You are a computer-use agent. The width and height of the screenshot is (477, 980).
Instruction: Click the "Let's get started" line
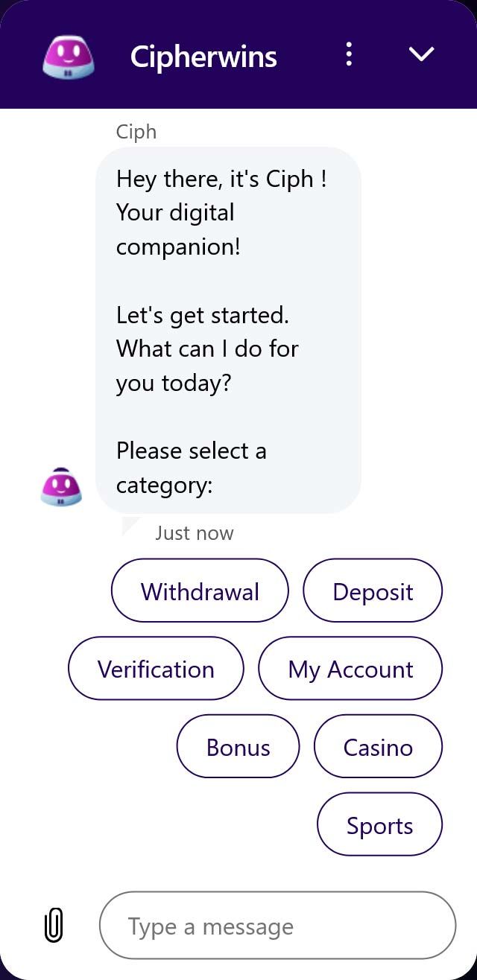202,315
